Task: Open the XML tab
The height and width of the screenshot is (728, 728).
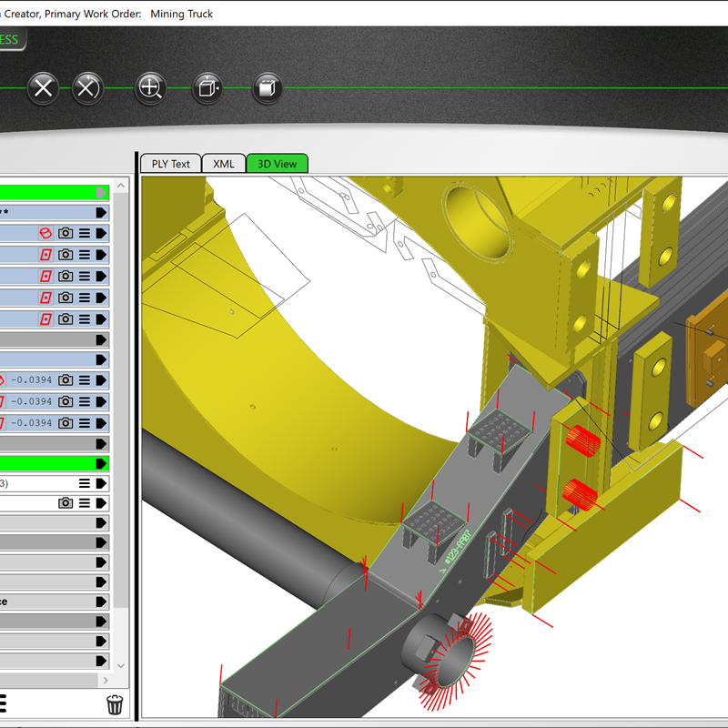Action: 223,164
